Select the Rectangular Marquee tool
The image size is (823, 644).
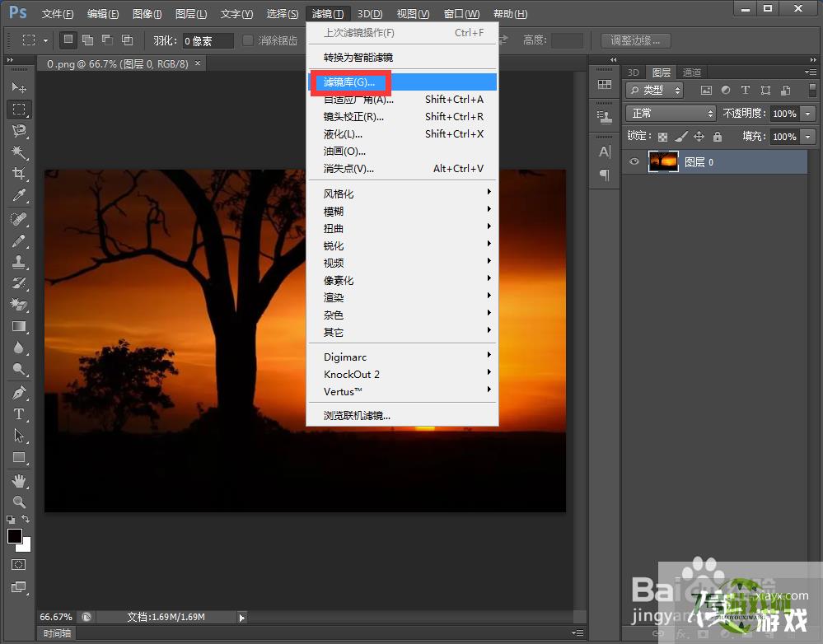19,110
